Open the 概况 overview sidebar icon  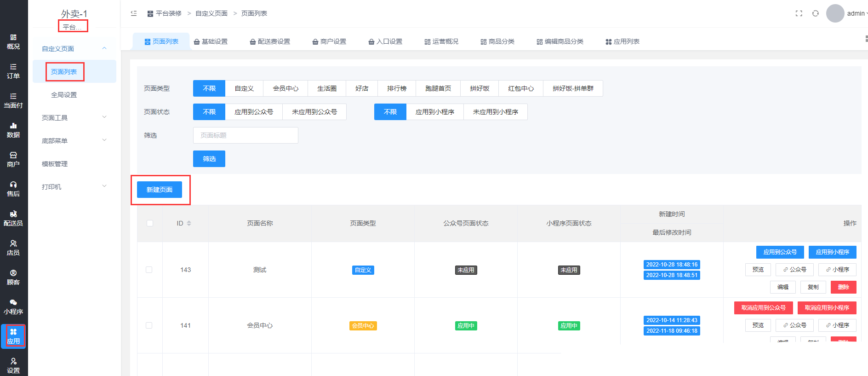[x=13, y=42]
